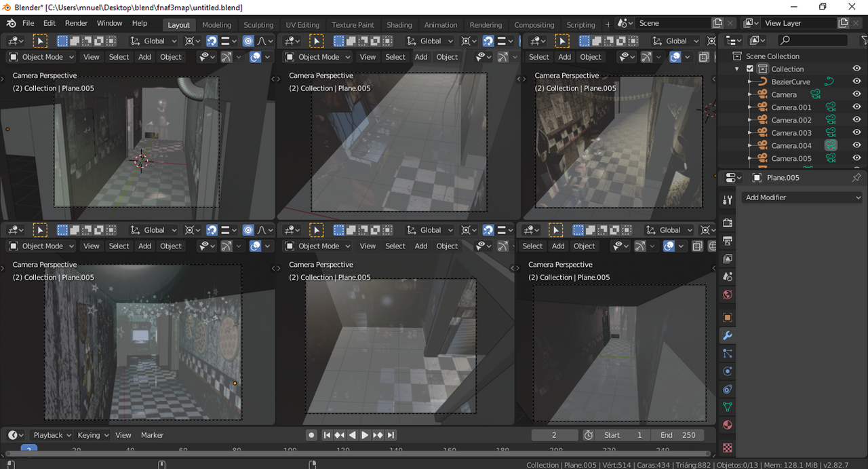The width and height of the screenshot is (868, 469).
Task: Switch to the UV Editing workspace tab
Action: [x=302, y=25]
